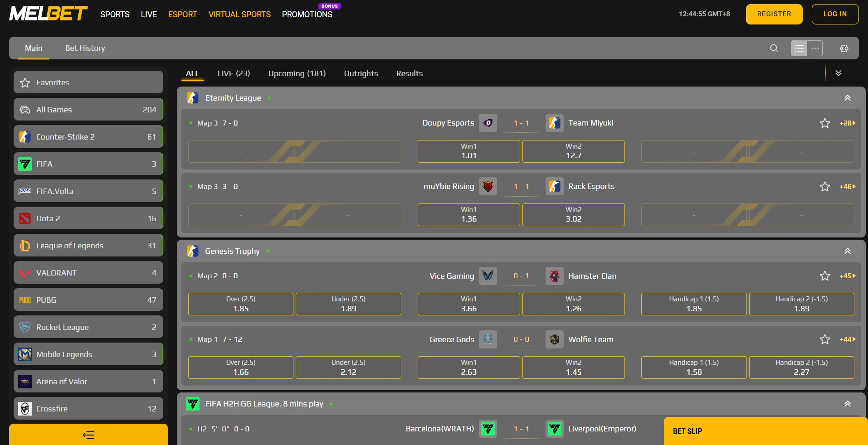Open the settings gear icon

pyautogui.click(x=844, y=48)
